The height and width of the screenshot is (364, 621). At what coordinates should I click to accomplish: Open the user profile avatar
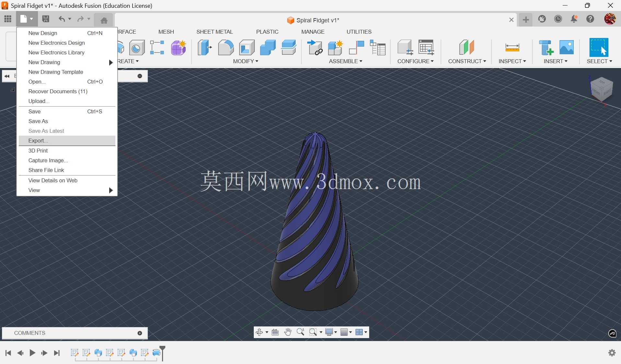point(610,19)
